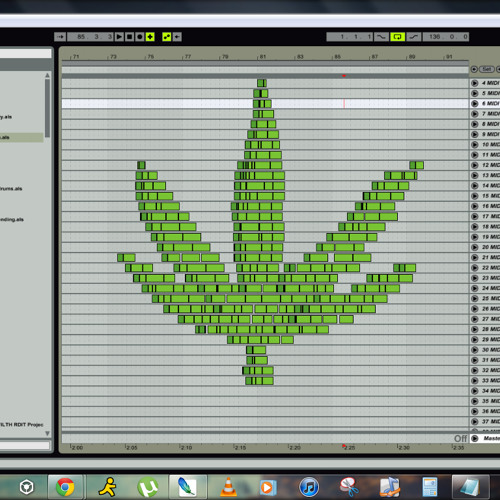Unfold track 12 MIDI with its triangle

(475, 165)
